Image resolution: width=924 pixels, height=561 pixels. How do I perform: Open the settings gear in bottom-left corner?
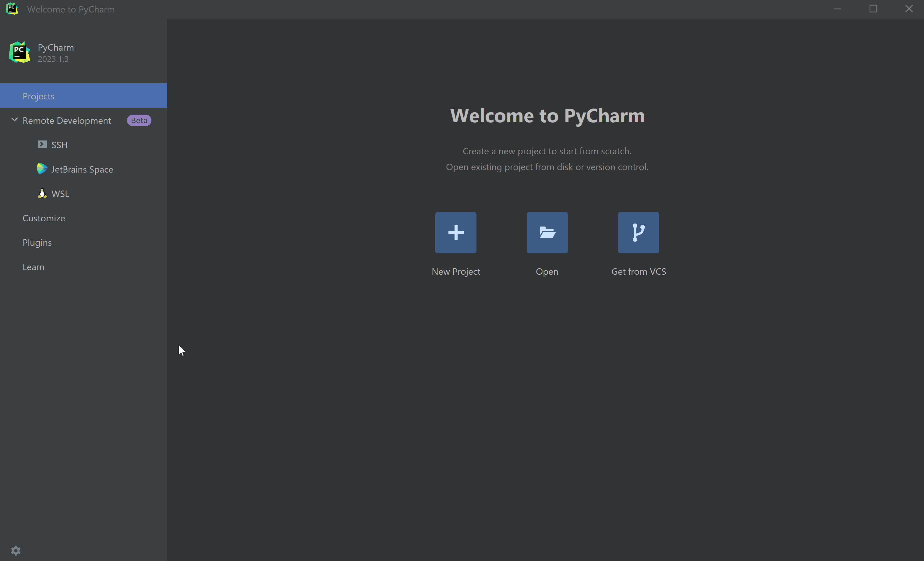[16, 550]
